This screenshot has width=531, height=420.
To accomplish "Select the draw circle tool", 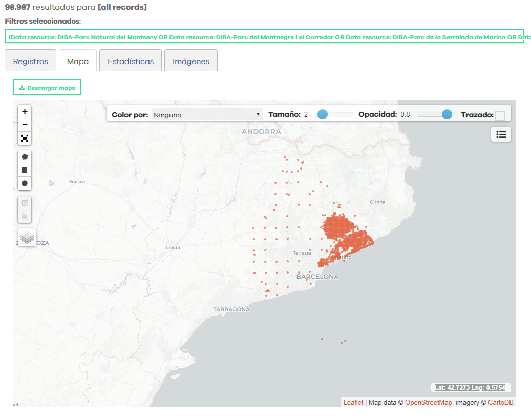I will [x=25, y=183].
